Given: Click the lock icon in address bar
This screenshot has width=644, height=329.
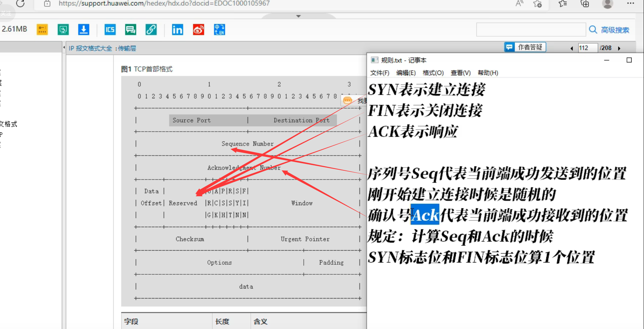Looking at the screenshot, I should tap(47, 4).
